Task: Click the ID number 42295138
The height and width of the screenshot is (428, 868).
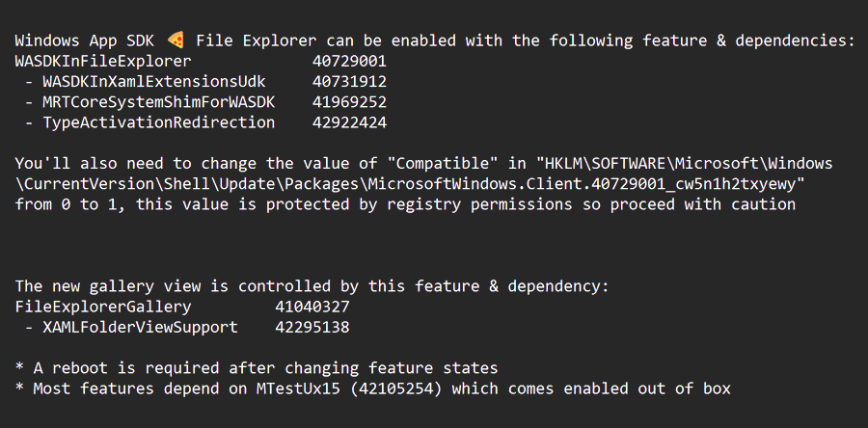Action: tap(312, 327)
